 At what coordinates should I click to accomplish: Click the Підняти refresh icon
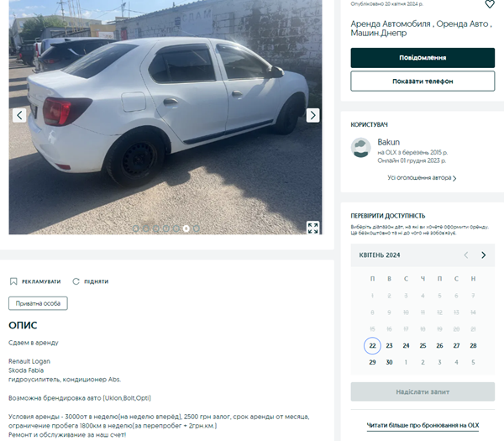pyautogui.click(x=76, y=281)
